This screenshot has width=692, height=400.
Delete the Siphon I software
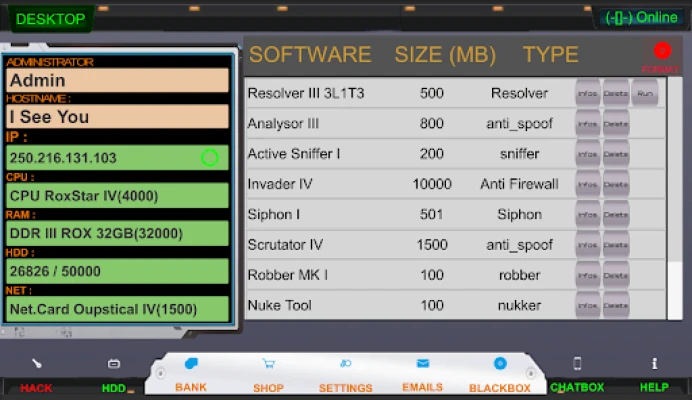[616, 215]
